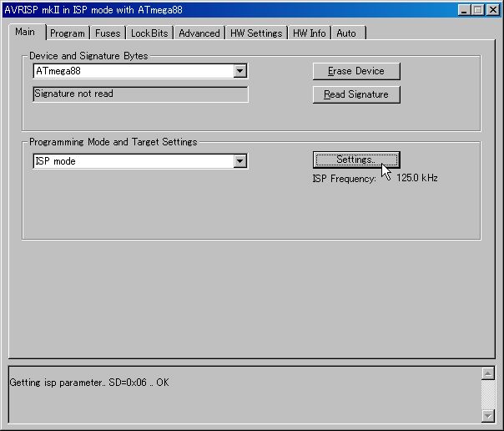The width and height of the screenshot is (504, 431).
Task: Click the log scrollbar track
Action: point(488,394)
